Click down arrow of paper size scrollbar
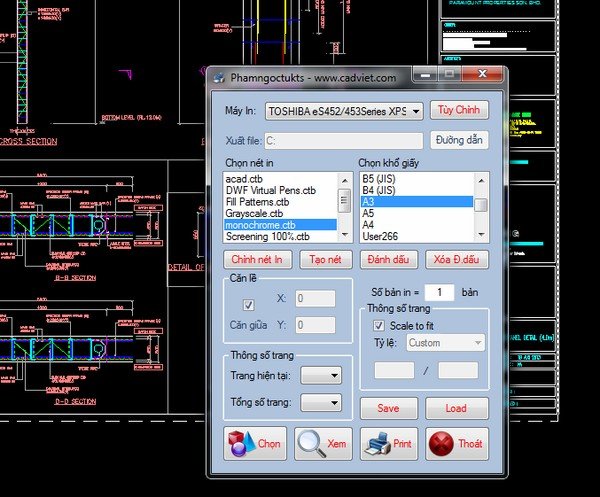This screenshot has height=497, width=600. [x=481, y=235]
